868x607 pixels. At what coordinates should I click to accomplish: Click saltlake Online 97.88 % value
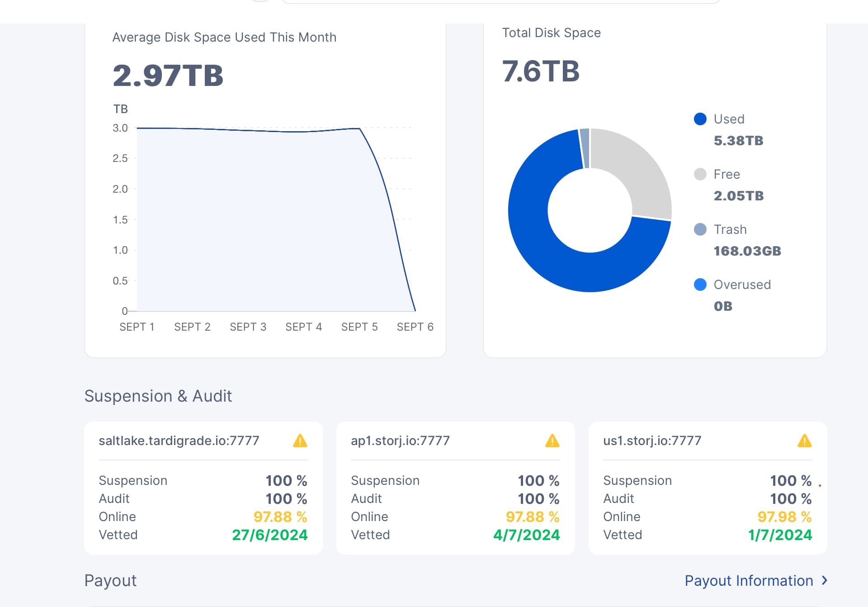[x=280, y=517]
